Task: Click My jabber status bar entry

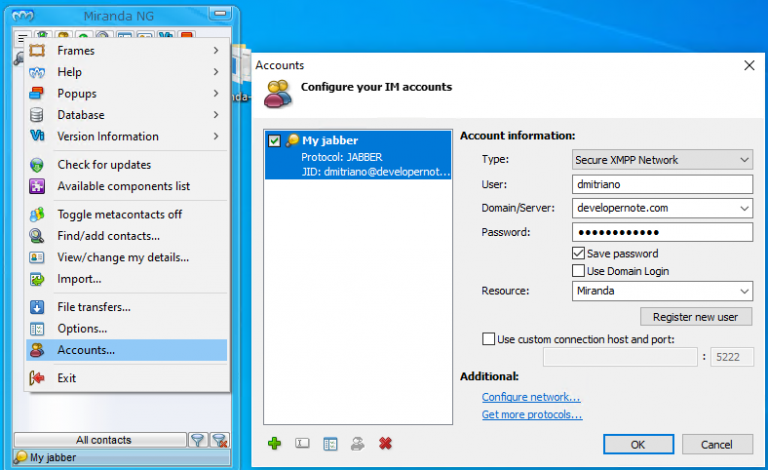Action: pyautogui.click(x=121, y=457)
